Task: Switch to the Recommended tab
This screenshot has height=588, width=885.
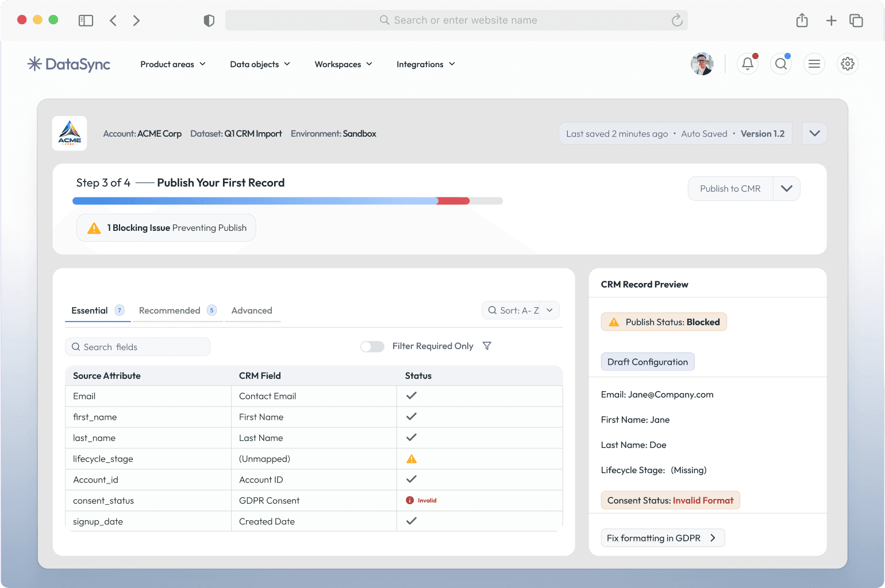Action: pyautogui.click(x=171, y=310)
